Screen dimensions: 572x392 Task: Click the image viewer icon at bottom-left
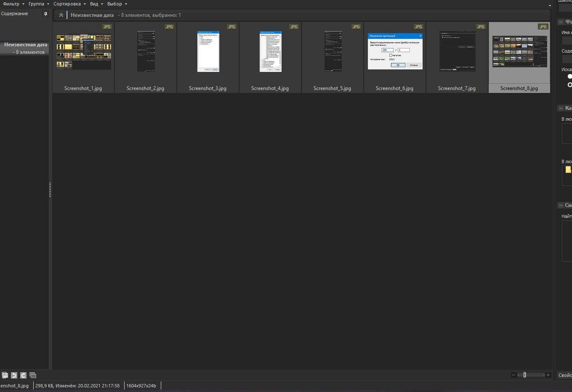pos(5,375)
